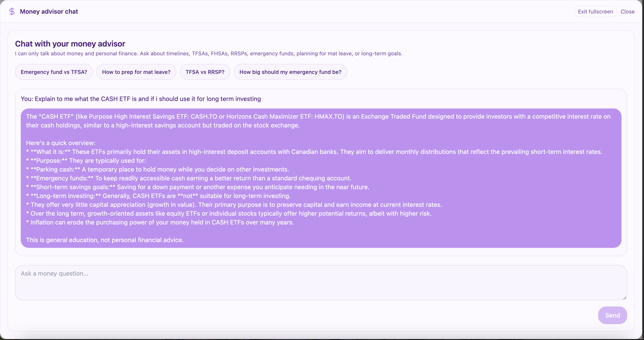Click the 'Chat with your money advisor' heading
Viewport: 644px width, 340px height.
click(x=70, y=44)
